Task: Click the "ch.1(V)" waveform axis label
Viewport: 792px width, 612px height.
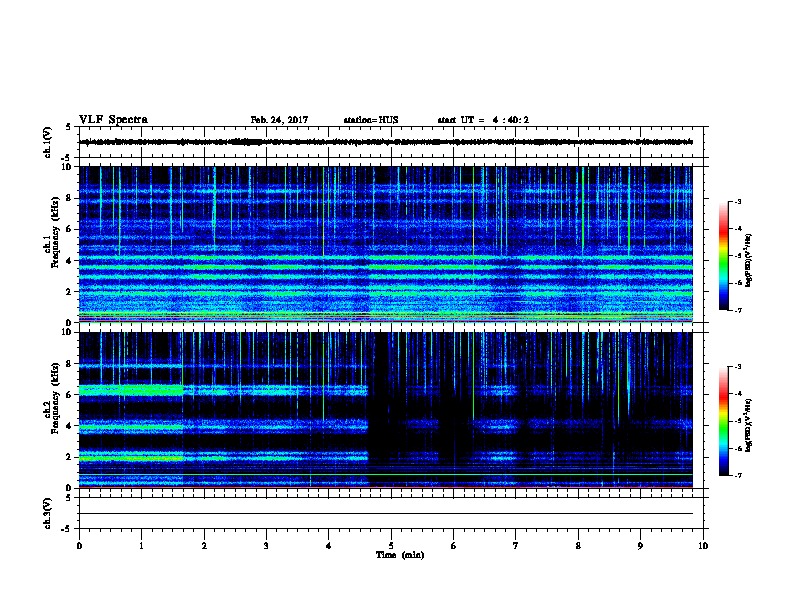Action: [47, 142]
